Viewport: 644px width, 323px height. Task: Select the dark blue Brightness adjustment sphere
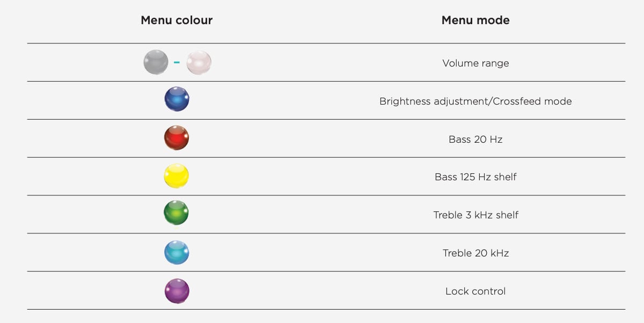point(177,99)
